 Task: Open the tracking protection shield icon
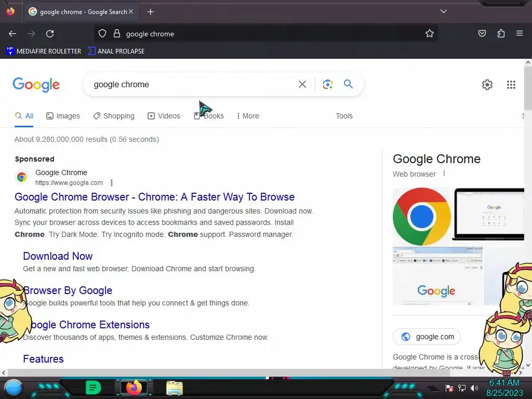pos(102,34)
